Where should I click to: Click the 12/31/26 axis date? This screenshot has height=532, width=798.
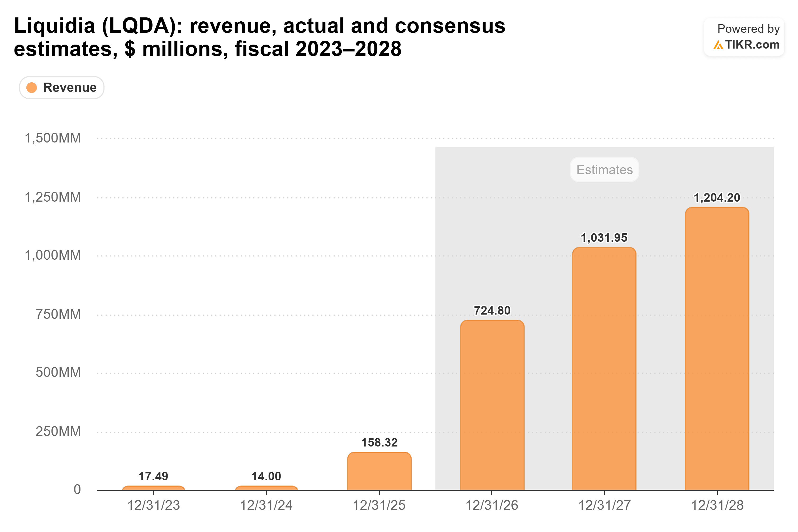pyautogui.click(x=492, y=506)
